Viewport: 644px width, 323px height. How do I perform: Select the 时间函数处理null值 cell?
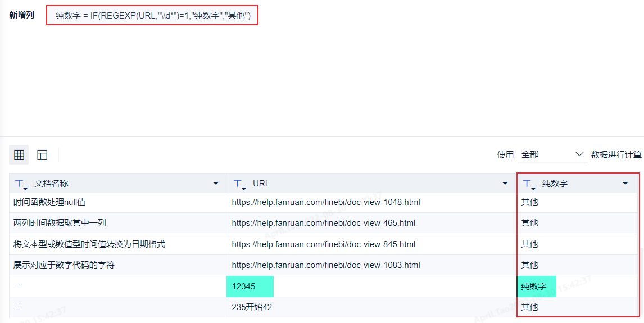click(x=49, y=202)
